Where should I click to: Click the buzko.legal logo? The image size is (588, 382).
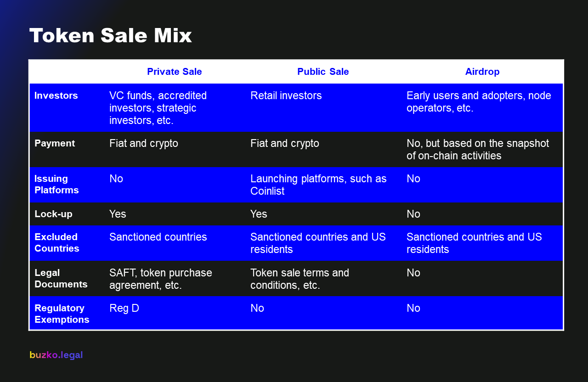(x=56, y=355)
